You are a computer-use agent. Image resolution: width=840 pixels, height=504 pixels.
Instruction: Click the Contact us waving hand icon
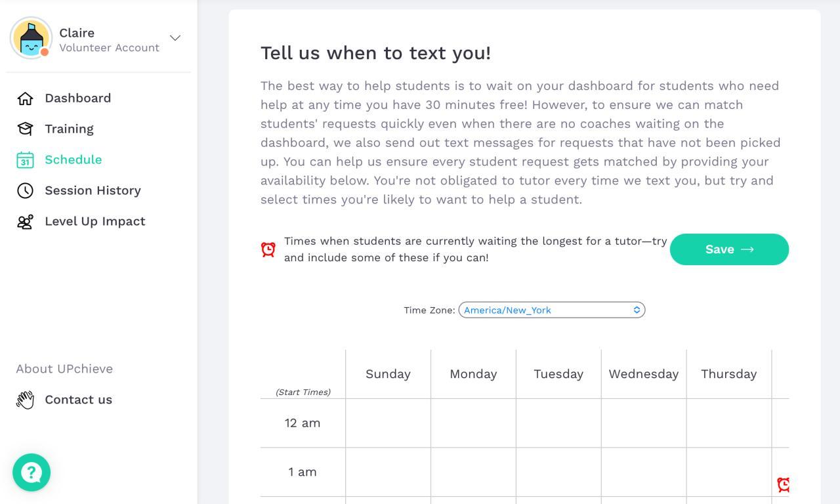coord(25,400)
